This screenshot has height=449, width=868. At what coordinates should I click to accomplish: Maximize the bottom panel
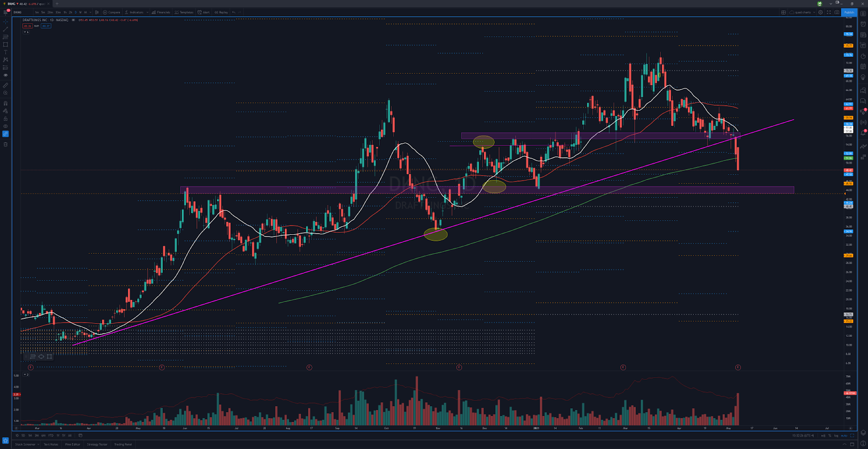coord(852,444)
